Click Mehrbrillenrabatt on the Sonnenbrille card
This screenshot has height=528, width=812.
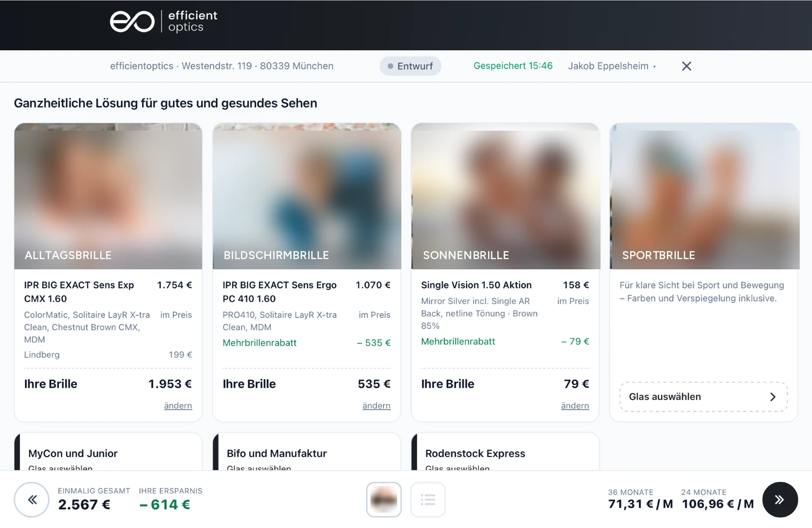[458, 342]
